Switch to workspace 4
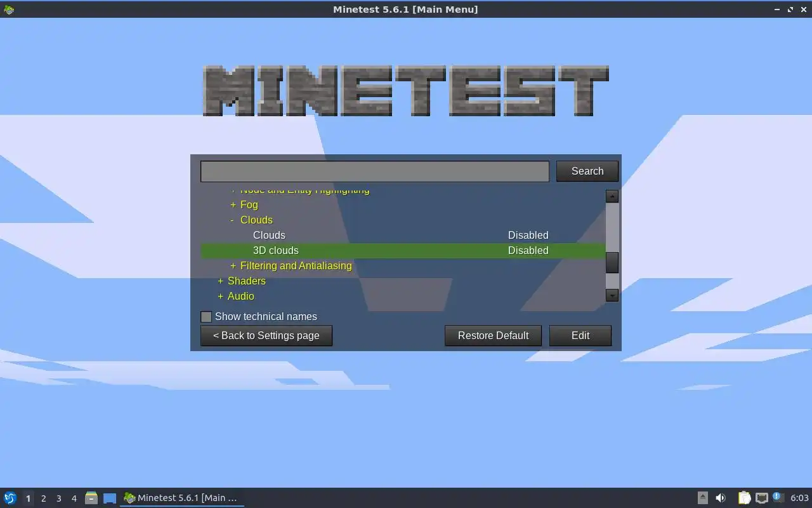This screenshot has width=812, height=508. pyautogui.click(x=74, y=498)
